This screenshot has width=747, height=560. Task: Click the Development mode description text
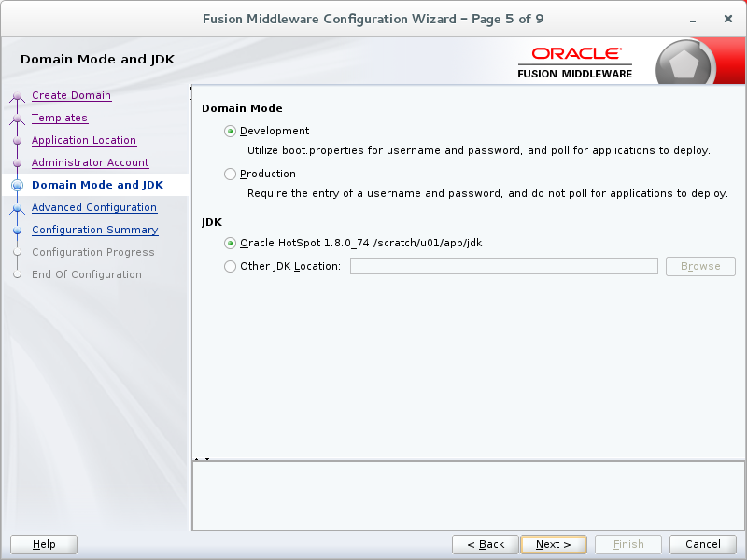pos(479,150)
